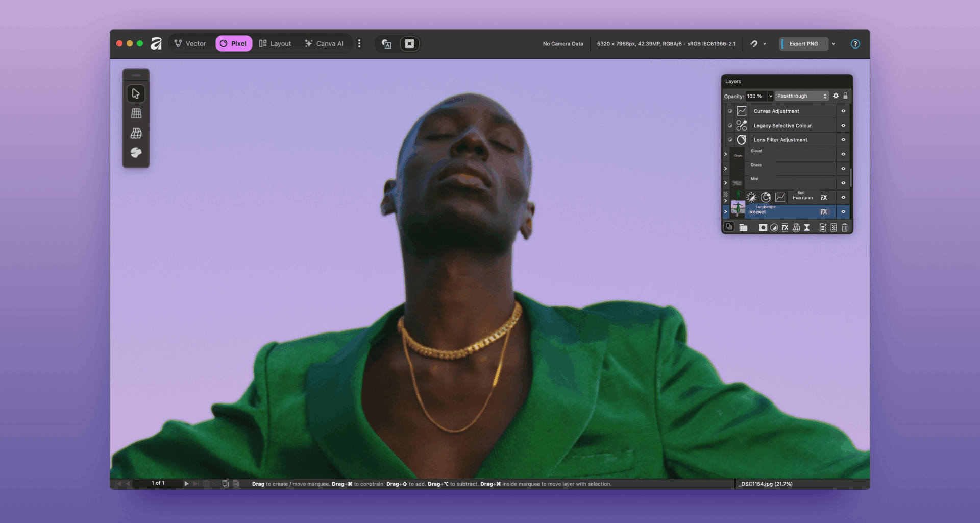
Task: Switch to the Vector persona
Action: pos(191,43)
